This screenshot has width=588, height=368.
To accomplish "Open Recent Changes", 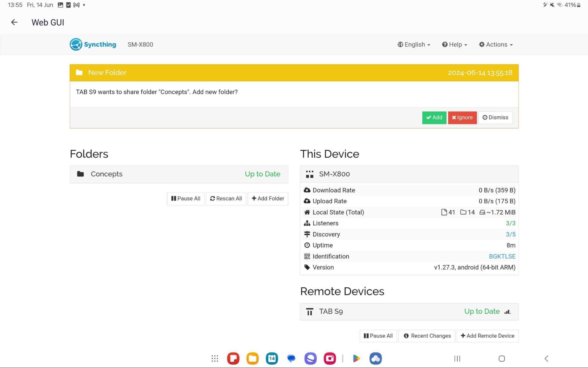I will (427, 336).
